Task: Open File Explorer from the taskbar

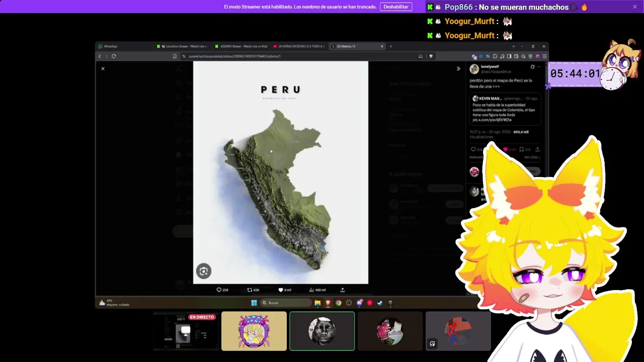Action: tap(317, 303)
